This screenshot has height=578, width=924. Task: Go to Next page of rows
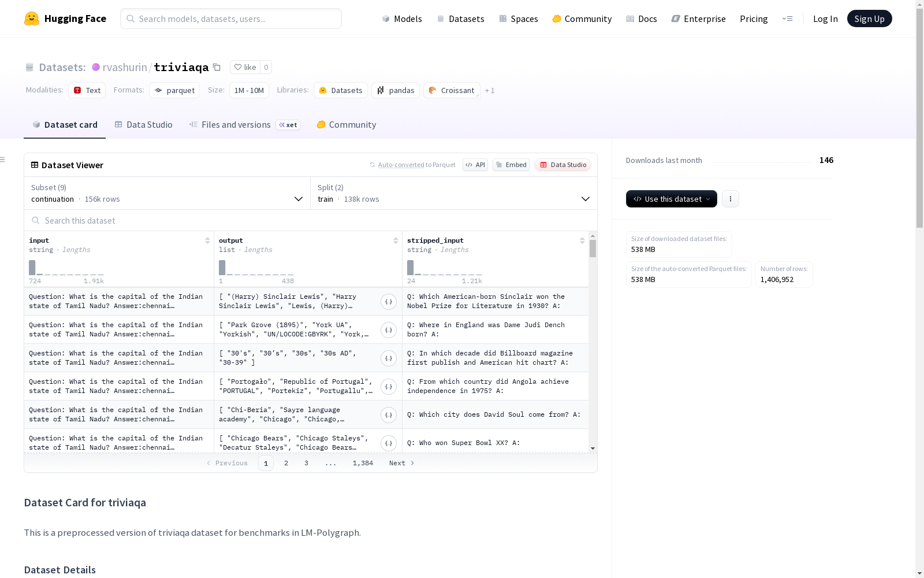tap(402, 463)
